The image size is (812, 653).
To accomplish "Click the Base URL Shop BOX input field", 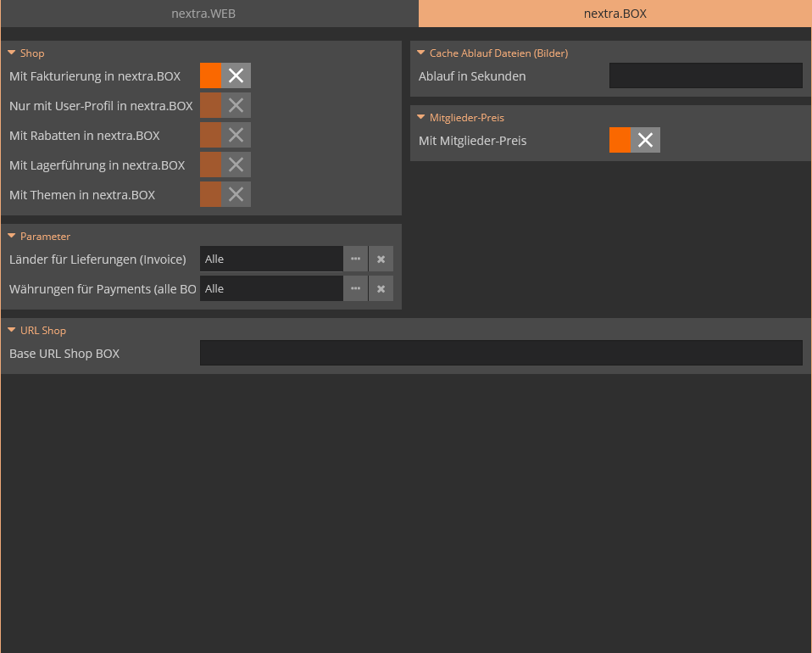I will click(500, 353).
